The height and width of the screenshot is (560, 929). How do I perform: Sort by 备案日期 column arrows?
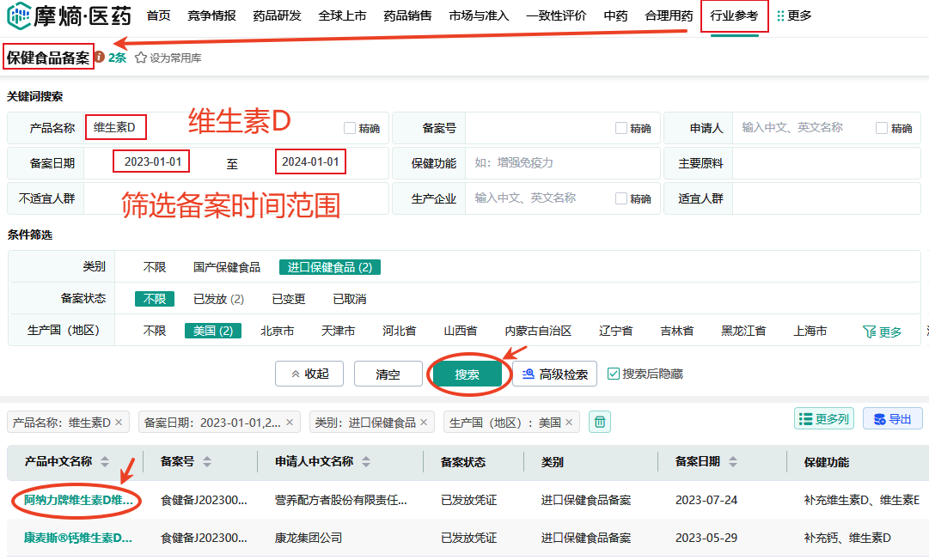733,462
